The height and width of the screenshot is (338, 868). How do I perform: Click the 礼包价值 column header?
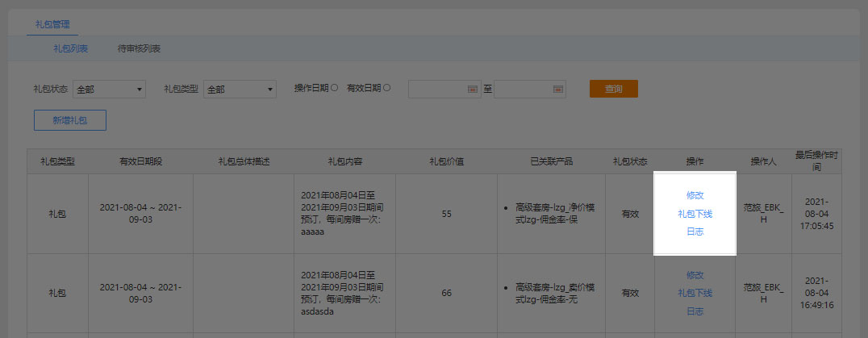click(x=447, y=161)
